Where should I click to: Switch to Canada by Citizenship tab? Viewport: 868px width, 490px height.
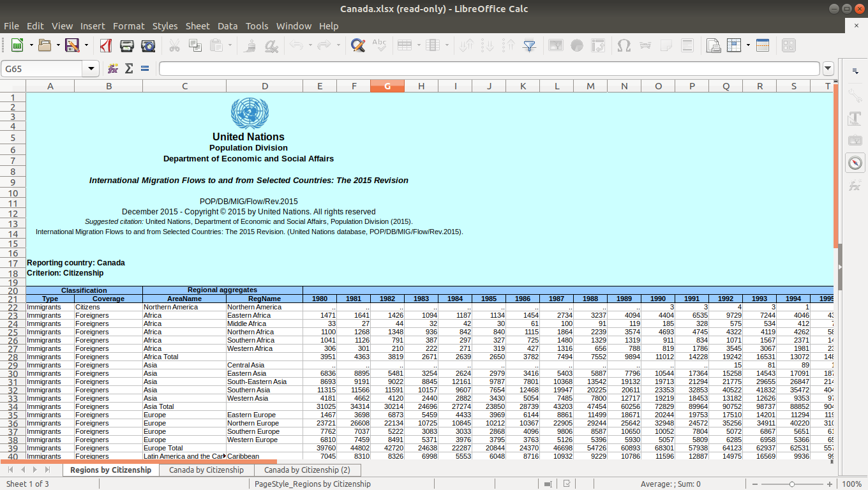[x=206, y=470]
